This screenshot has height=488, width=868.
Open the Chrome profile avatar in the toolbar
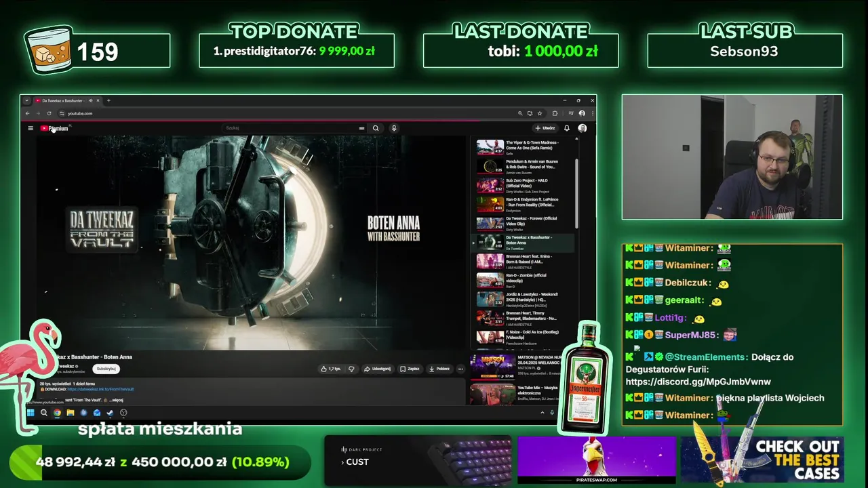coord(582,113)
